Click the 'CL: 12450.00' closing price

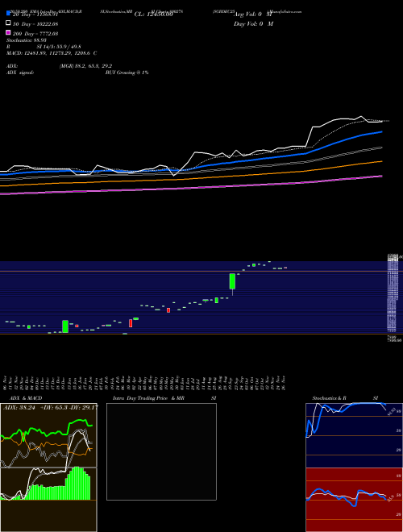pos(154,15)
